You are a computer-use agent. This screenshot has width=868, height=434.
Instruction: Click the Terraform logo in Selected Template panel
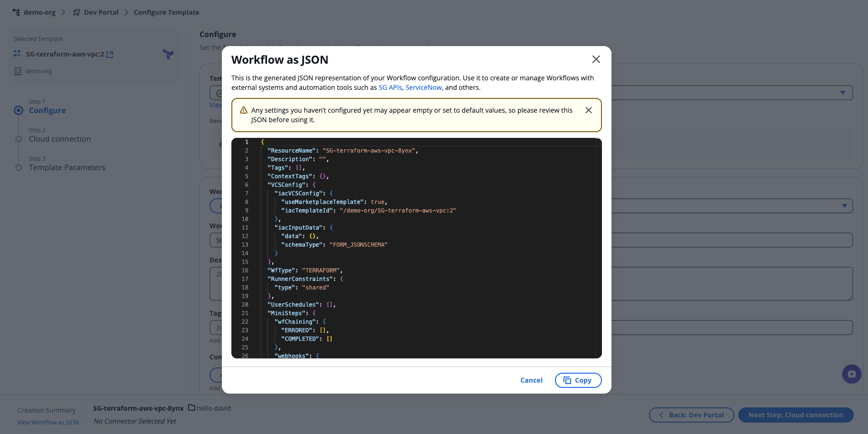click(169, 54)
